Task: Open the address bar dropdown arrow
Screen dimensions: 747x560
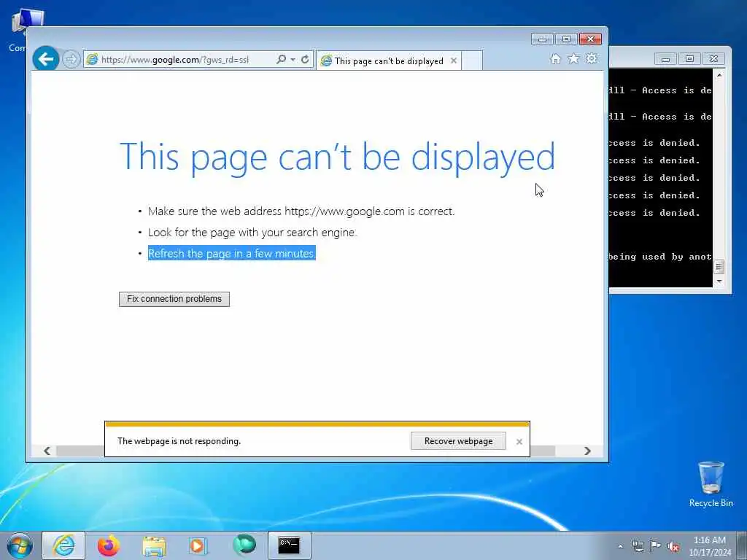Action: point(293,60)
